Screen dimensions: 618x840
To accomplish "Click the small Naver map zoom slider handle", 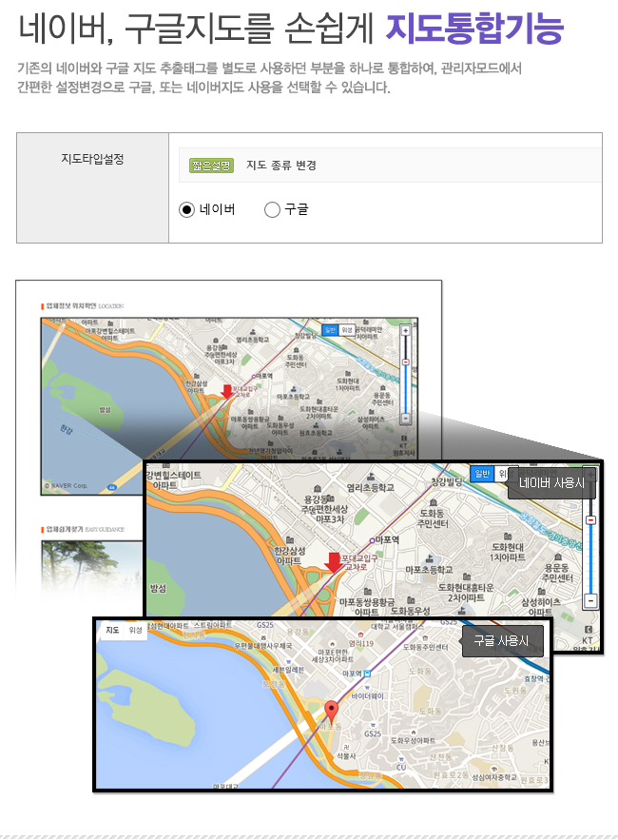I will pyautogui.click(x=405, y=362).
